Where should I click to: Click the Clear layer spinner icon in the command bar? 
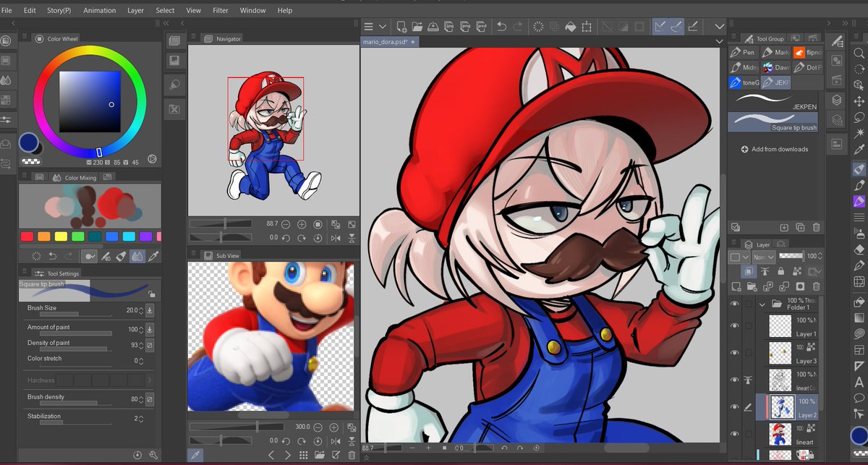(538, 27)
